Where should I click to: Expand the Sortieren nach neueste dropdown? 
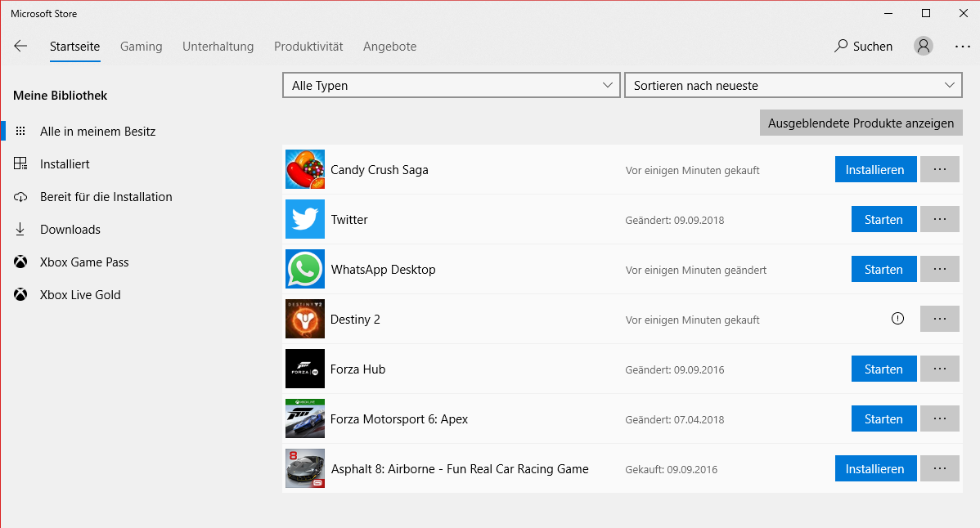pos(793,86)
